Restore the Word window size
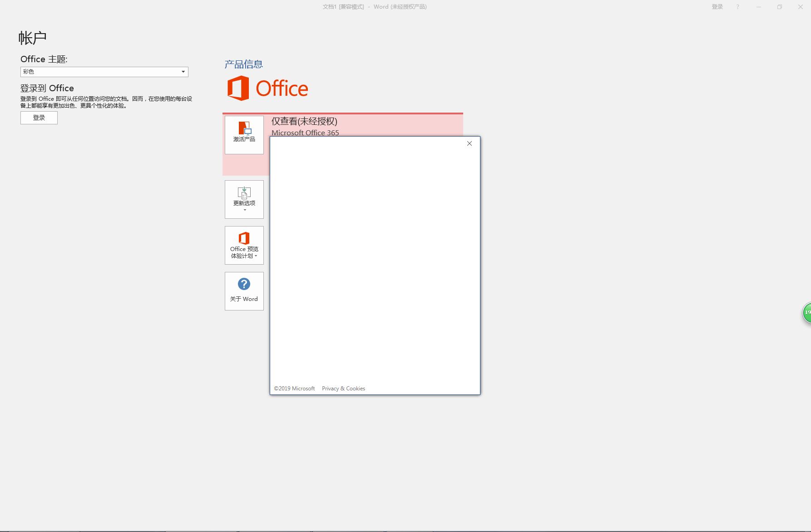The image size is (811, 532). 780,7
